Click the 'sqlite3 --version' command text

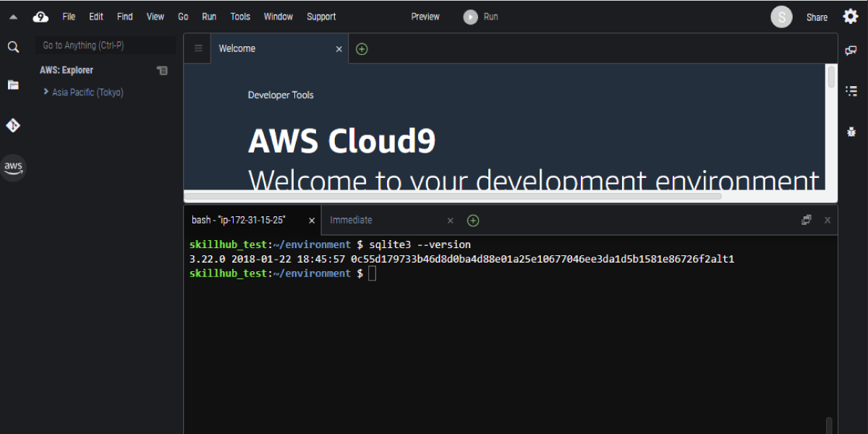click(420, 244)
